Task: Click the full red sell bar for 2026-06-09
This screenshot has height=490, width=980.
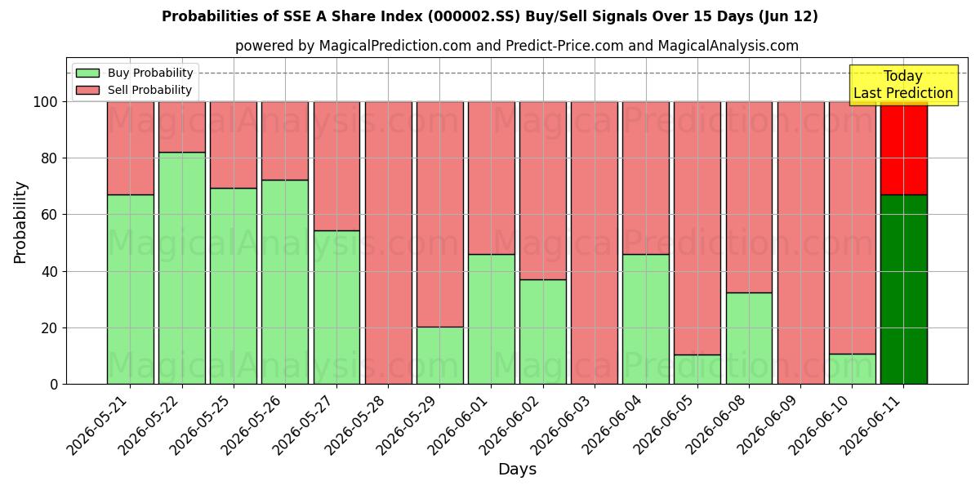Action: pos(801,243)
